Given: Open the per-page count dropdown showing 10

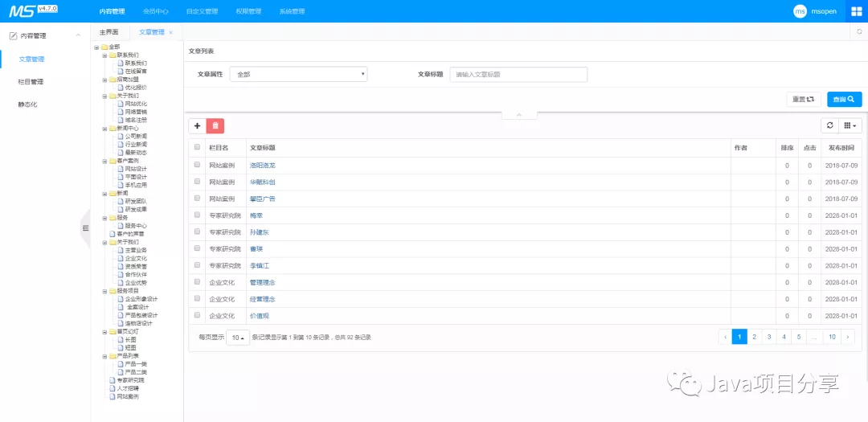Looking at the screenshot, I should point(238,338).
